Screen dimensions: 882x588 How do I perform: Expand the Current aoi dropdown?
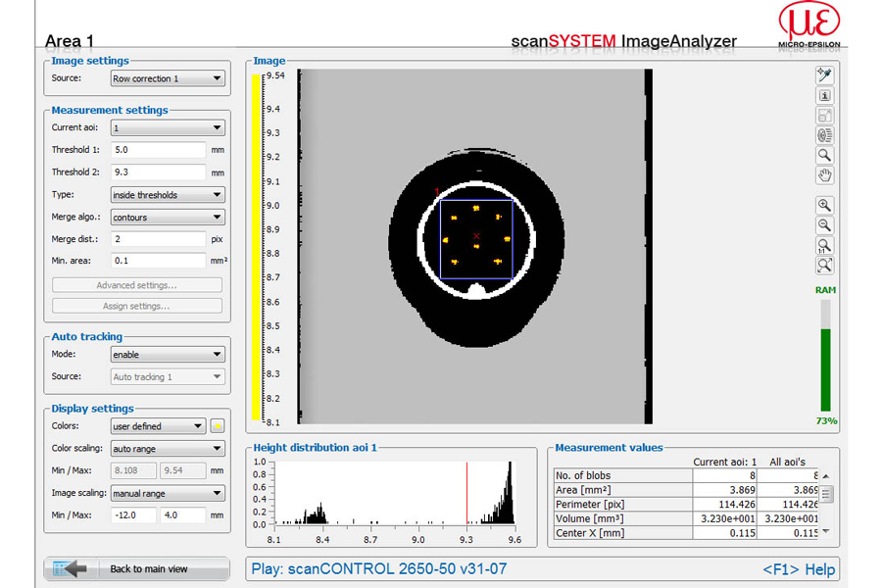pos(168,128)
